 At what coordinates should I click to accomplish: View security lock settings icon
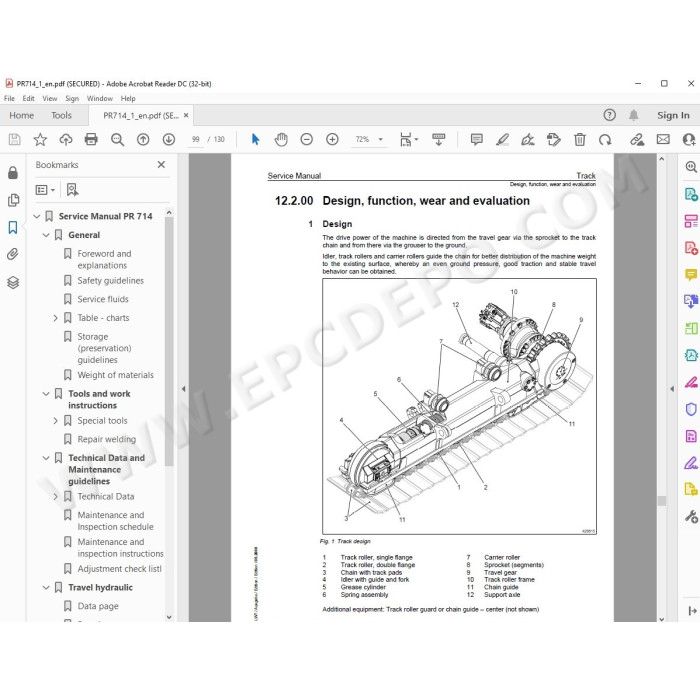tap(13, 172)
